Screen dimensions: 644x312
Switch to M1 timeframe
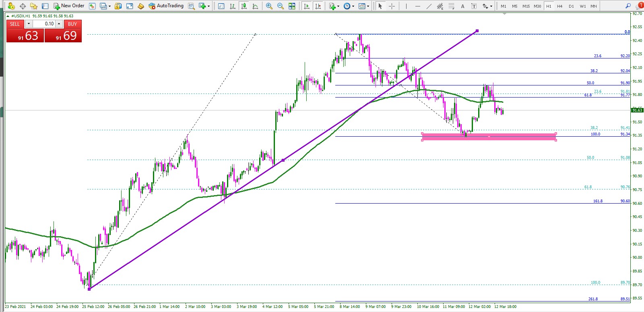[504, 6]
